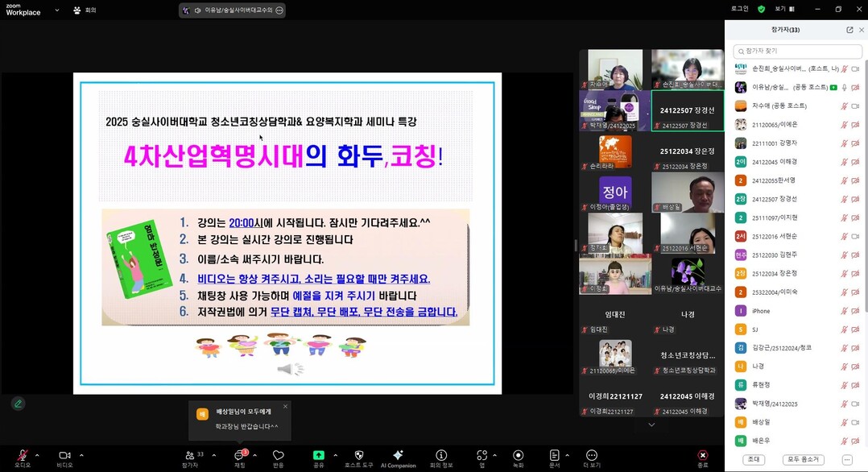The width and height of the screenshot is (868, 472).
Task: Click the green share screen icon
Action: coord(319,455)
